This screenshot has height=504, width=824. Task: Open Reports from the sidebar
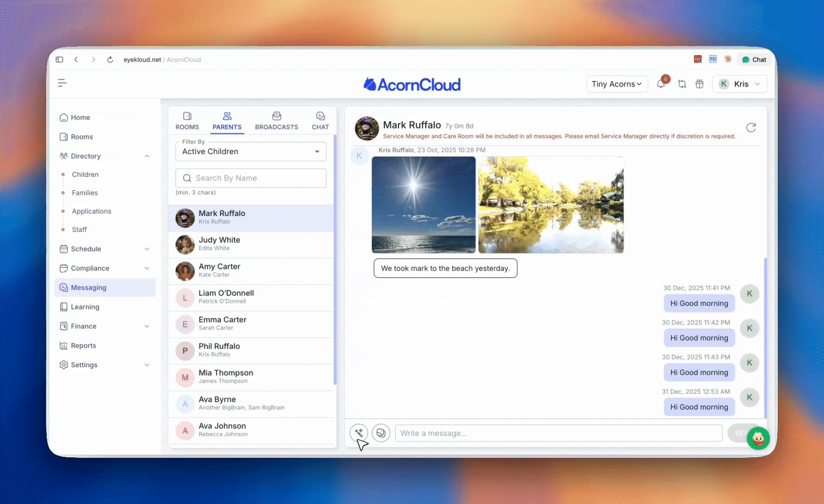[x=83, y=346]
